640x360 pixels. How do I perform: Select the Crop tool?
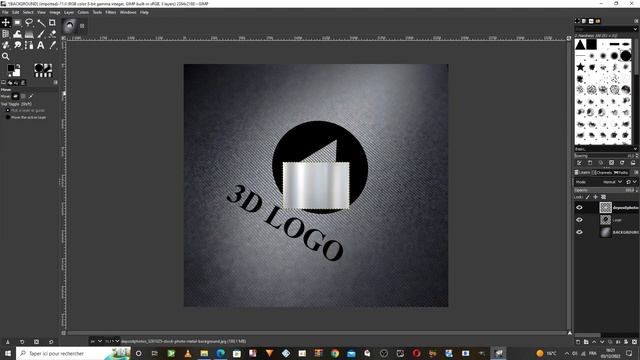[52, 22]
